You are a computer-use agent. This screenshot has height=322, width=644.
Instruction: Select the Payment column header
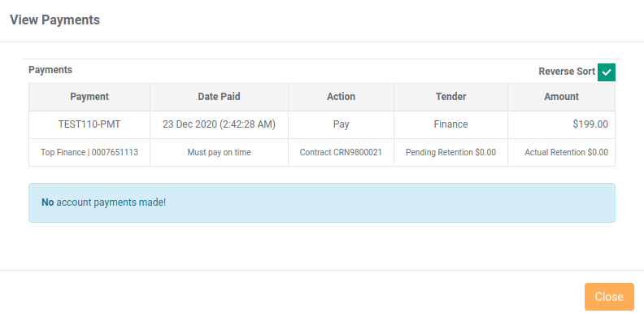[x=89, y=97]
